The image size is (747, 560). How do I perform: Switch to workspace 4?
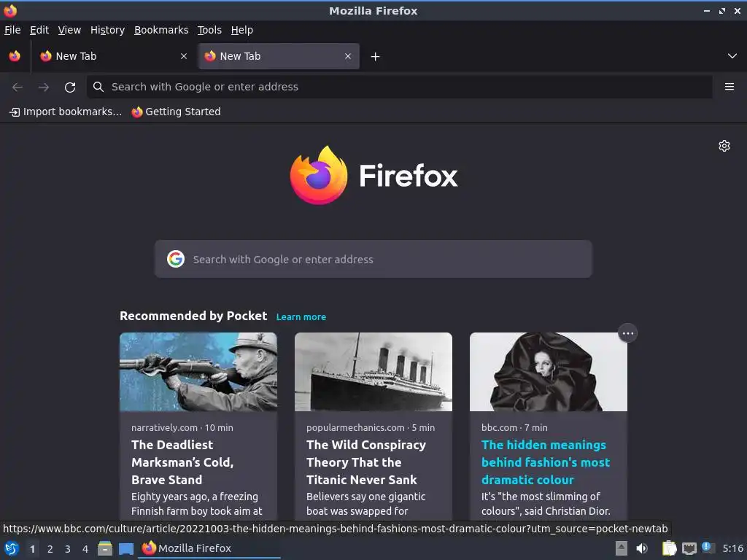click(x=85, y=549)
